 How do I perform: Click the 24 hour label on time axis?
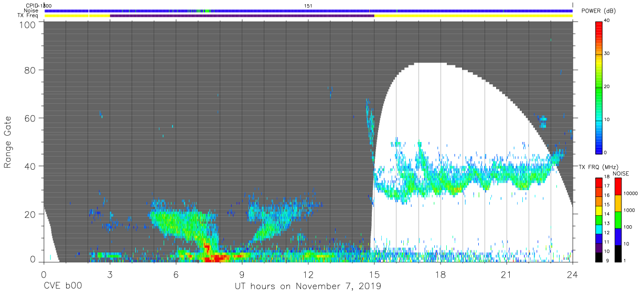click(572, 274)
